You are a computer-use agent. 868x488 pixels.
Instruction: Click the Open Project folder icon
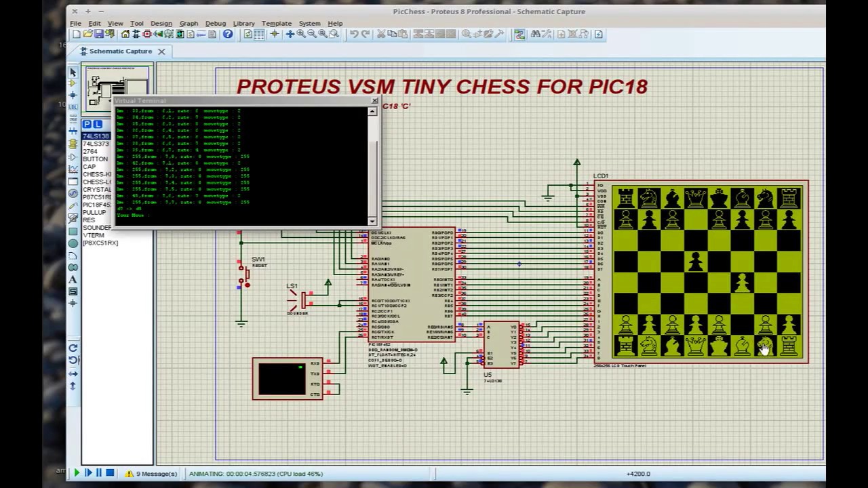pos(87,35)
